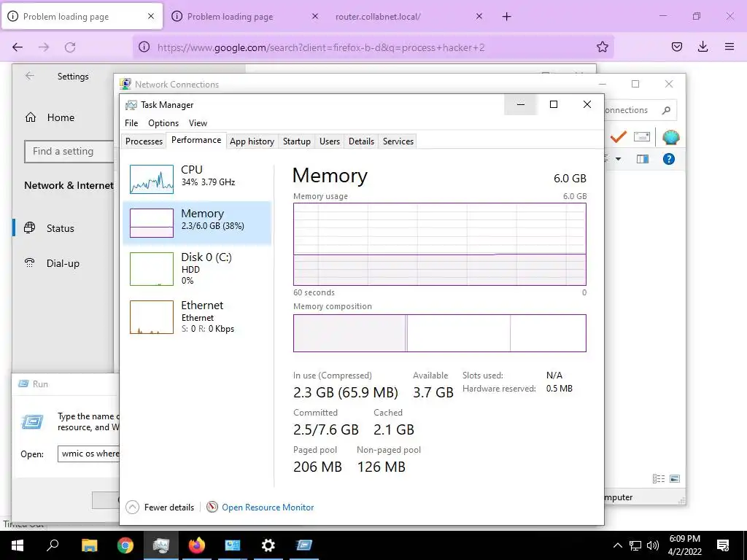Viewport: 747px width, 560px height.
Task: Open Help in Network Connections window
Action: 669,159
